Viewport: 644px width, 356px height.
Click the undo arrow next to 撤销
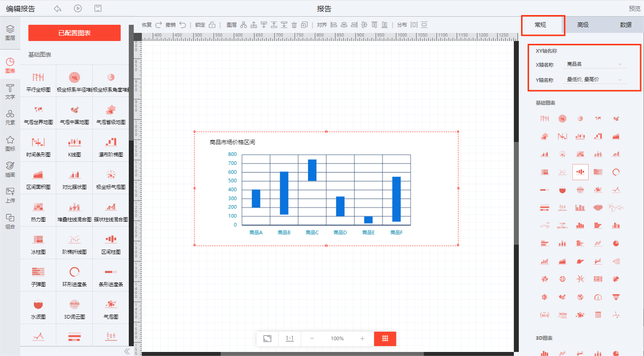click(x=182, y=25)
